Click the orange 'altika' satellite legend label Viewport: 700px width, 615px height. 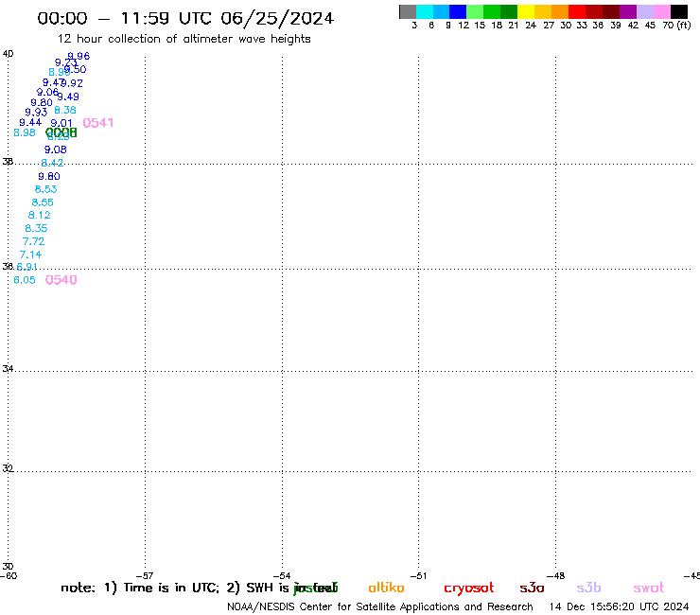pyautogui.click(x=386, y=588)
